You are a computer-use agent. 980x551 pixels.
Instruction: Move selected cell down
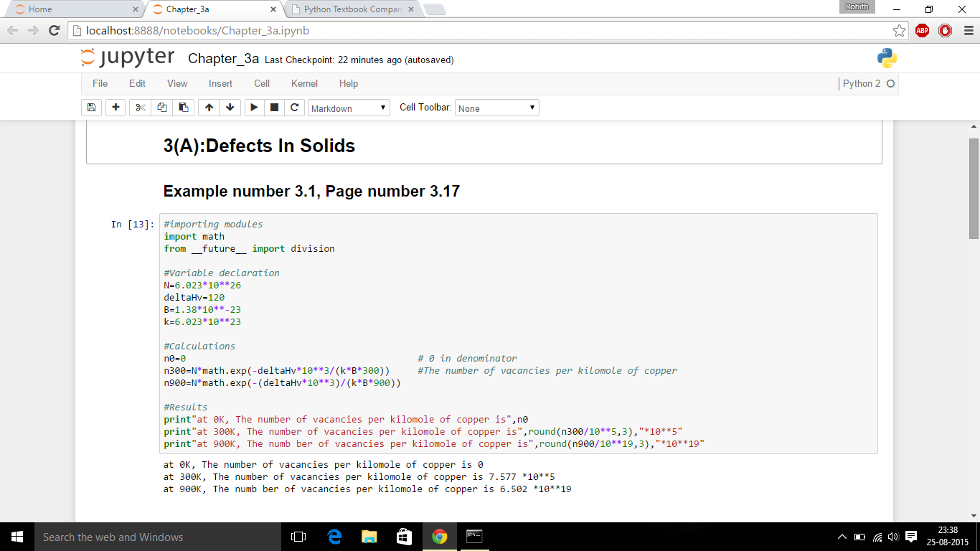[x=230, y=108]
